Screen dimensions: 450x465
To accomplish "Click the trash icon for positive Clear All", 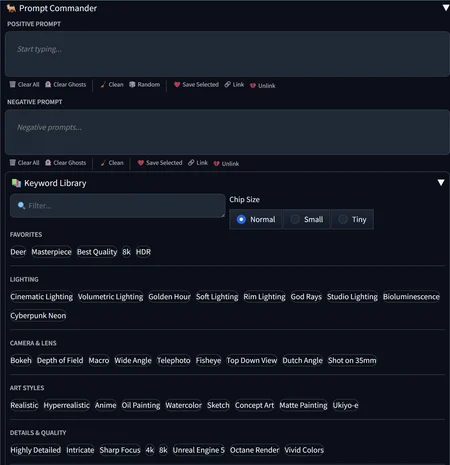I will click(x=12, y=84).
